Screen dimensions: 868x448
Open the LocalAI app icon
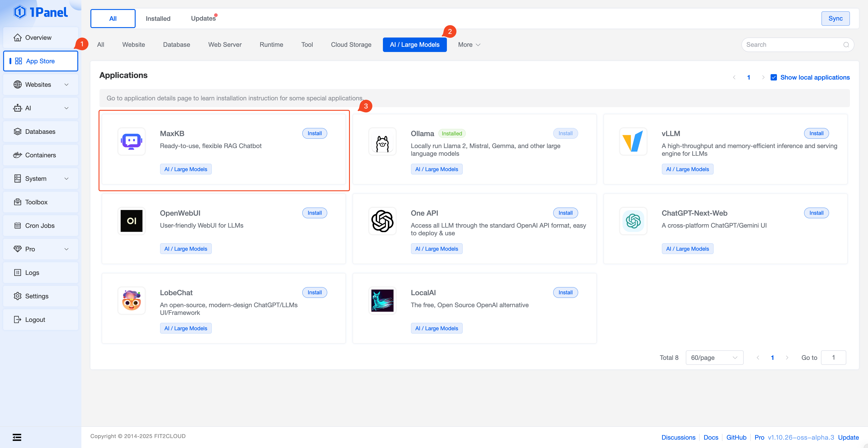tap(382, 300)
